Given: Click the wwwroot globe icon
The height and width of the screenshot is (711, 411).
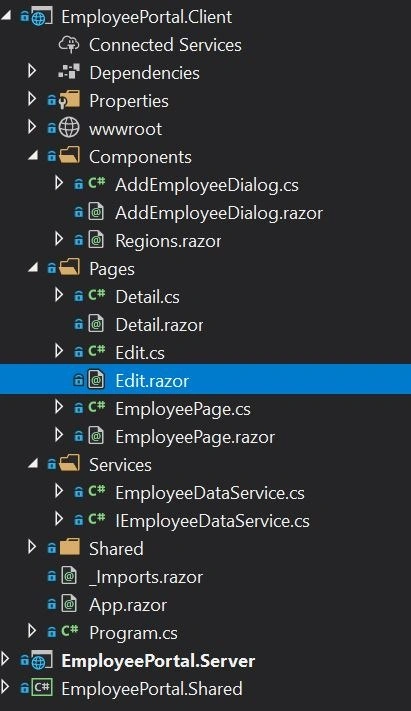Looking at the screenshot, I should tap(69, 128).
